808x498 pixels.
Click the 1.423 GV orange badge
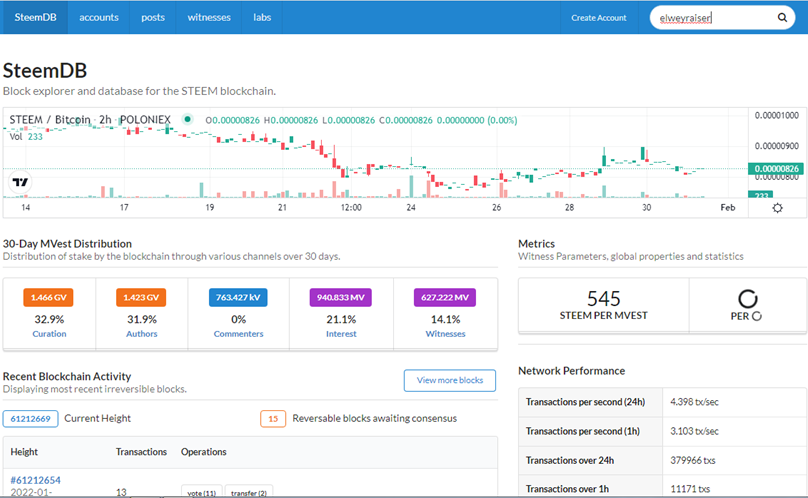click(x=141, y=297)
